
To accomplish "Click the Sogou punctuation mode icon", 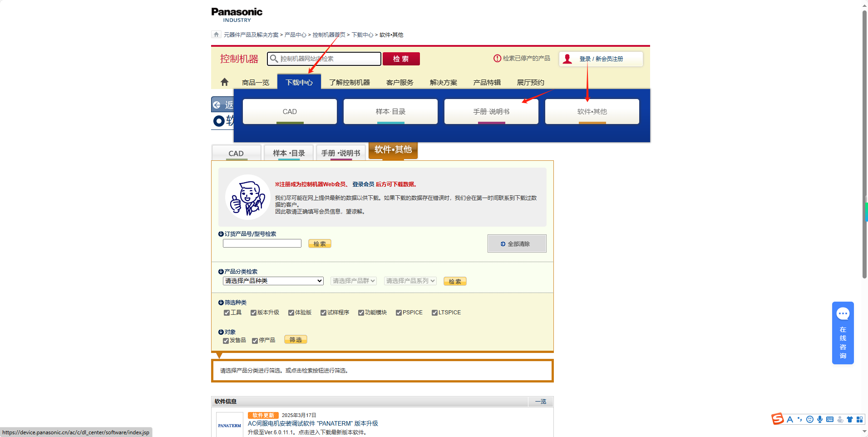I will point(799,419).
